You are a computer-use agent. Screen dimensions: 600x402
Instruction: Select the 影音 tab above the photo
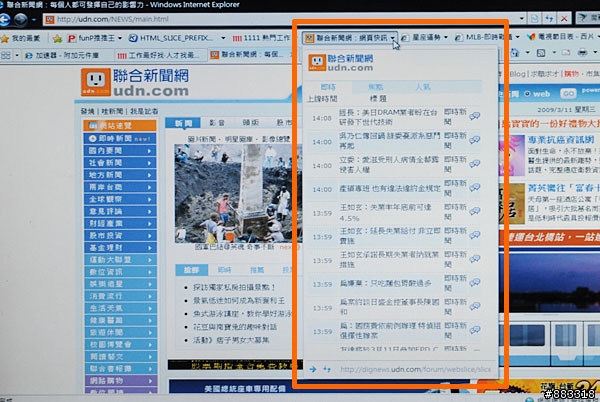coord(217,123)
